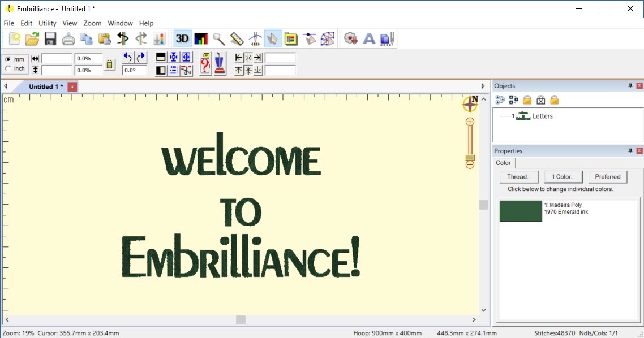644x338 pixels.
Task: Toggle the aspect ratio lock
Action: pyautogui.click(x=110, y=63)
